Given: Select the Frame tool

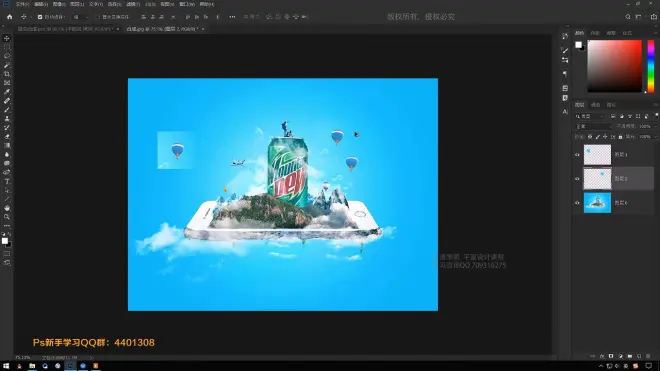Looking at the screenshot, I should [7, 83].
